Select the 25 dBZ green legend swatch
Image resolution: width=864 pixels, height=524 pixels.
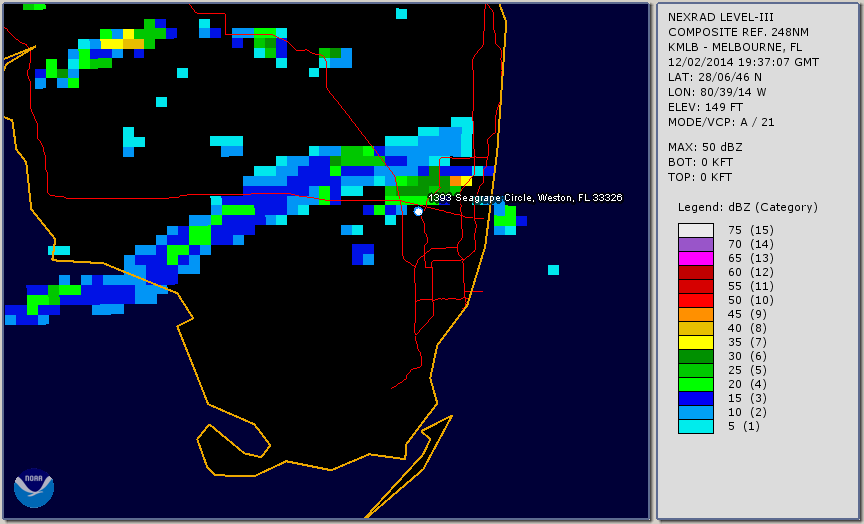(x=696, y=370)
